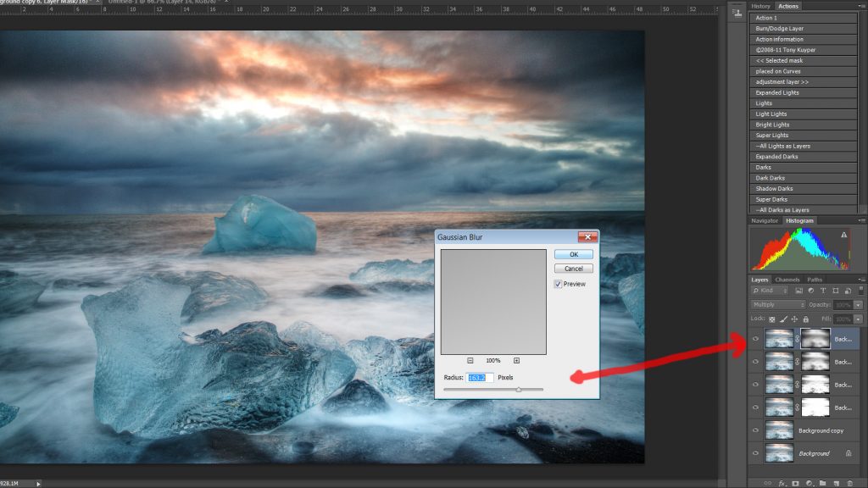Click the Background layer lock icon
Screen dimensions: 868x488
click(849, 453)
